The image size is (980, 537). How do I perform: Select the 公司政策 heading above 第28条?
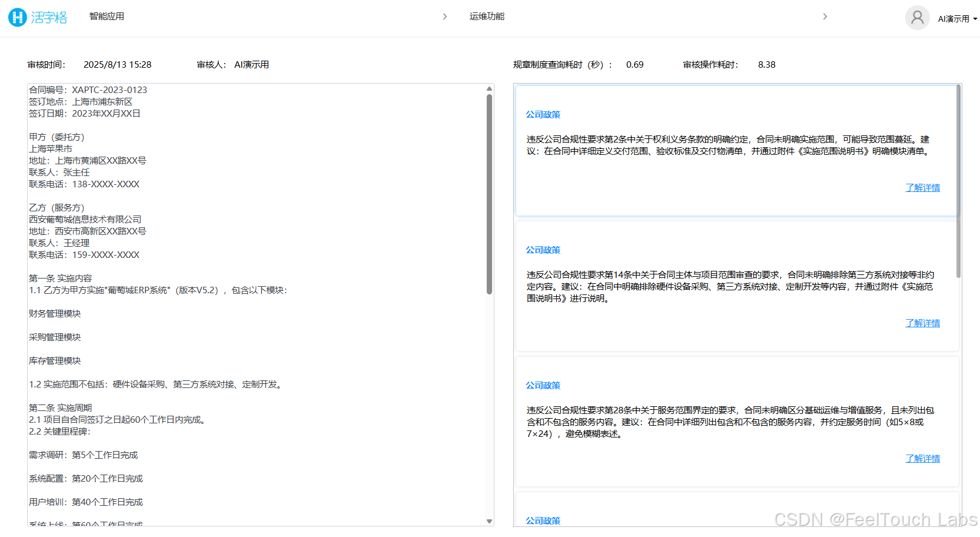click(x=543, y=386)
